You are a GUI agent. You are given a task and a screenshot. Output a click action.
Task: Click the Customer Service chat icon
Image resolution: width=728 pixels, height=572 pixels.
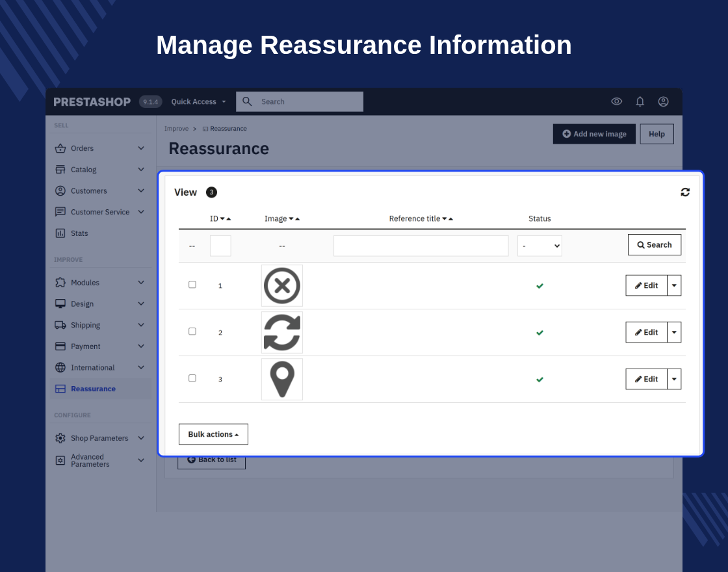click(60, 212)
